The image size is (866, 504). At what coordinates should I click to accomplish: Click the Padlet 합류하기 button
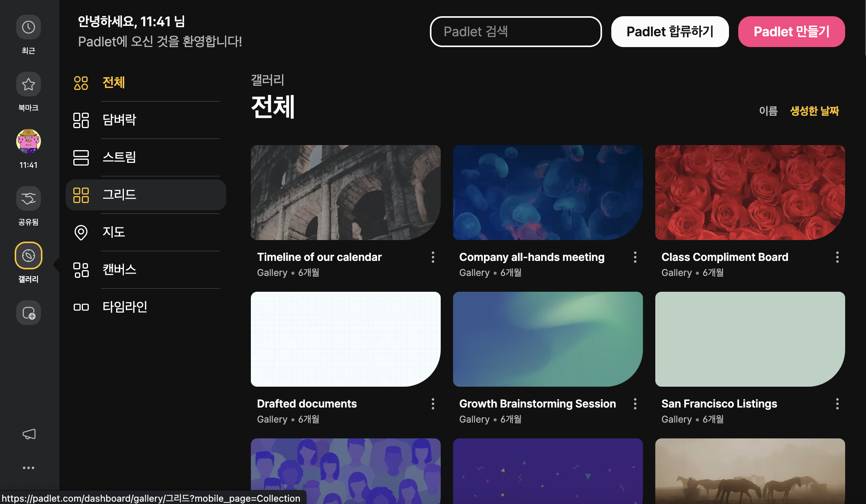[670, 32]
